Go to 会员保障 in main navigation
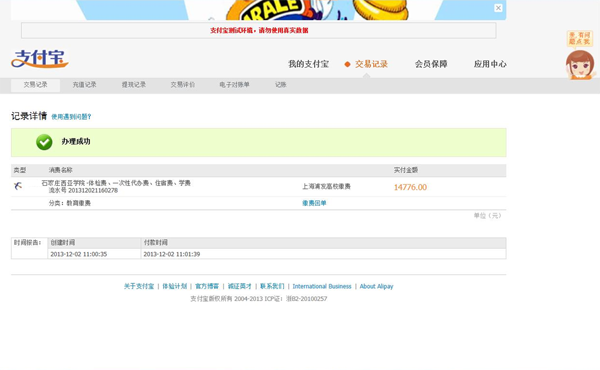Screen dimensions: 600x370 [431, 64]
